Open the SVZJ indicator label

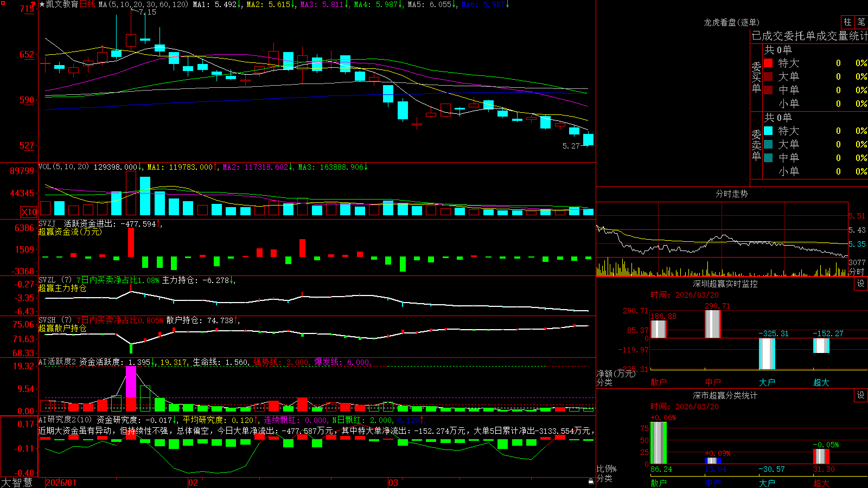[x=47, y=223]
